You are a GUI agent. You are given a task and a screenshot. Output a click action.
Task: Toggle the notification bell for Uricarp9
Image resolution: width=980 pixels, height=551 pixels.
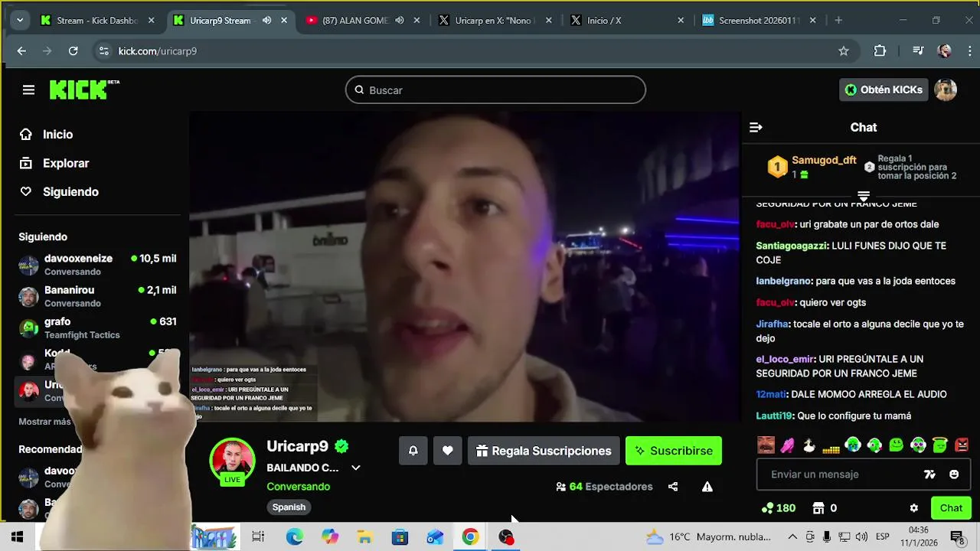[x=413, y=451]
